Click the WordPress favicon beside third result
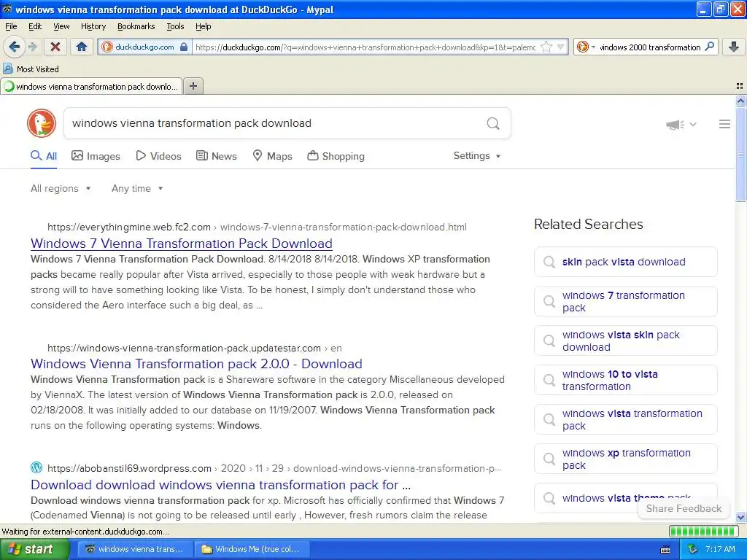This screenshot has width=747, height=560. pos(36,467)
